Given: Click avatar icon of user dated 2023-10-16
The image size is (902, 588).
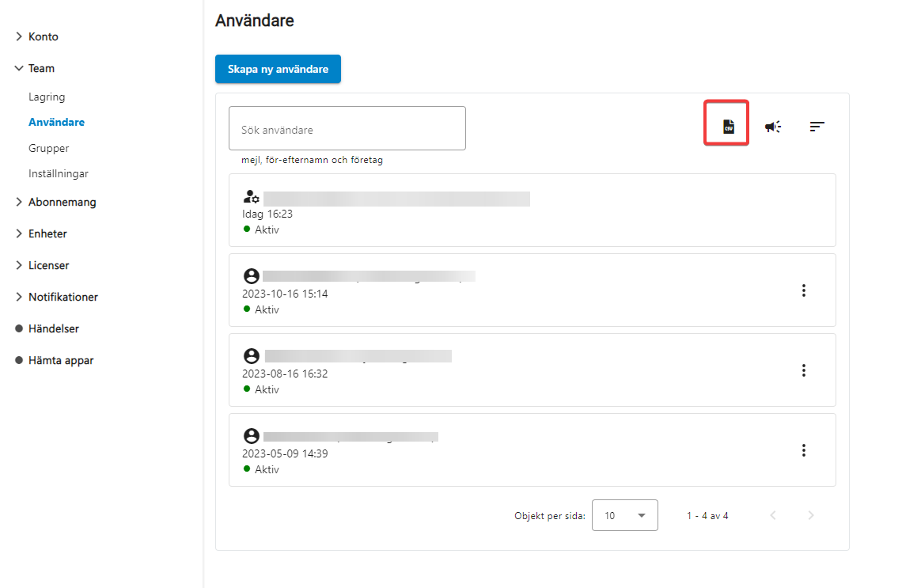Looking at the screenshot, I should (x=251, y=276).
